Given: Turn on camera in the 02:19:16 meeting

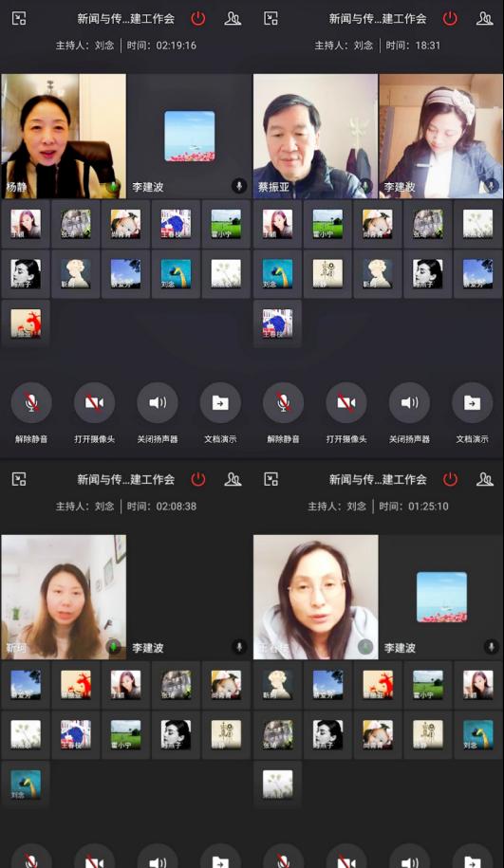Looking at the screenshot, I should point(94,402).
